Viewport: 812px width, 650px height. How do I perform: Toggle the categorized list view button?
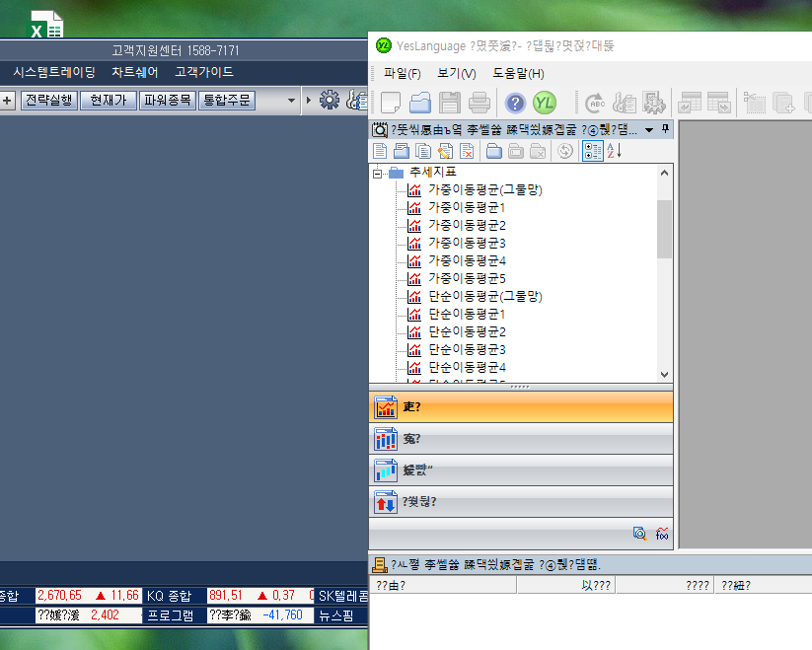click(592, 151)
